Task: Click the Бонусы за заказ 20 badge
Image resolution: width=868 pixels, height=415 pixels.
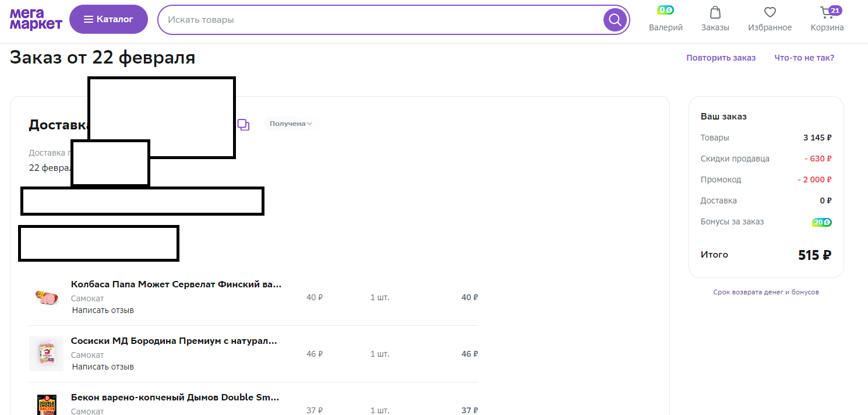Action: point(822,222)
